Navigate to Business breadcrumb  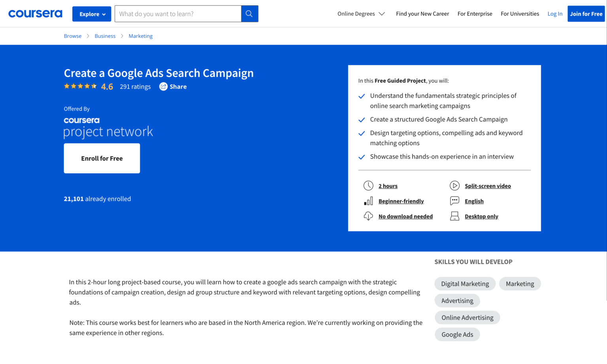105,36
